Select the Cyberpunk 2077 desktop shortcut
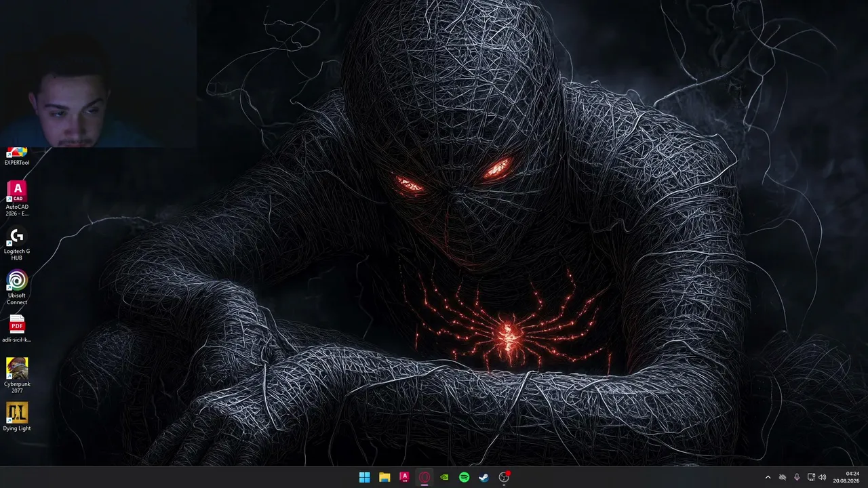Image resolution: width=868 pixels, height=488 pixels. click(17, 375)
